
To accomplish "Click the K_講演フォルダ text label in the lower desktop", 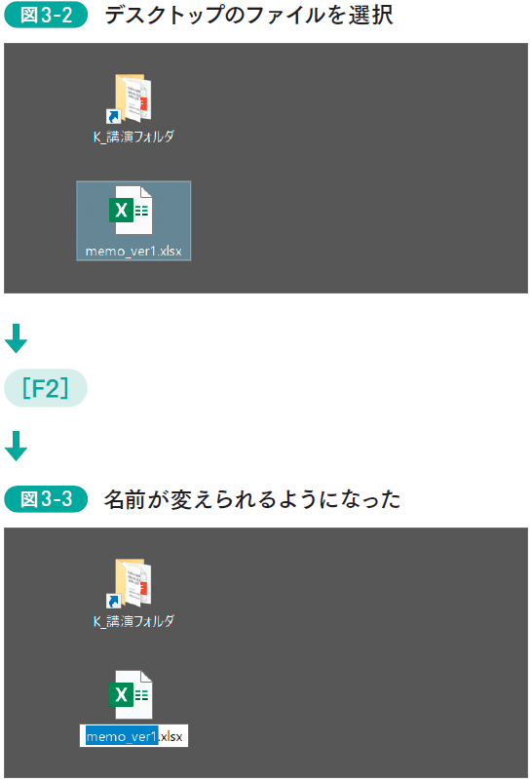I will 133,621.
